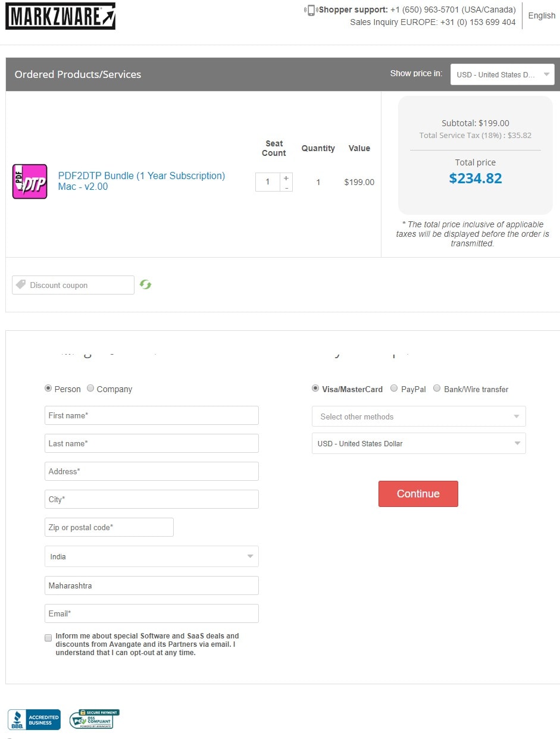Screen dimensions: 560x739
Task: Click the green refresh coupon icon
Action: point(146,284)
